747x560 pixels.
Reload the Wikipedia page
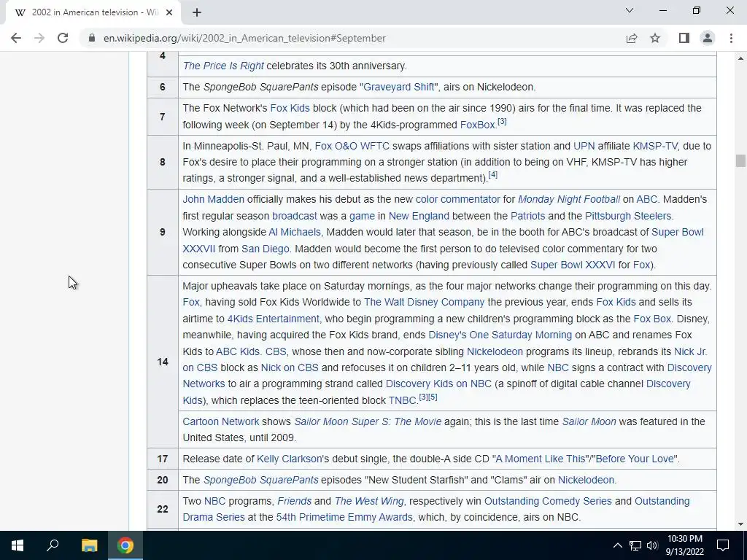[x=63, y=38]
